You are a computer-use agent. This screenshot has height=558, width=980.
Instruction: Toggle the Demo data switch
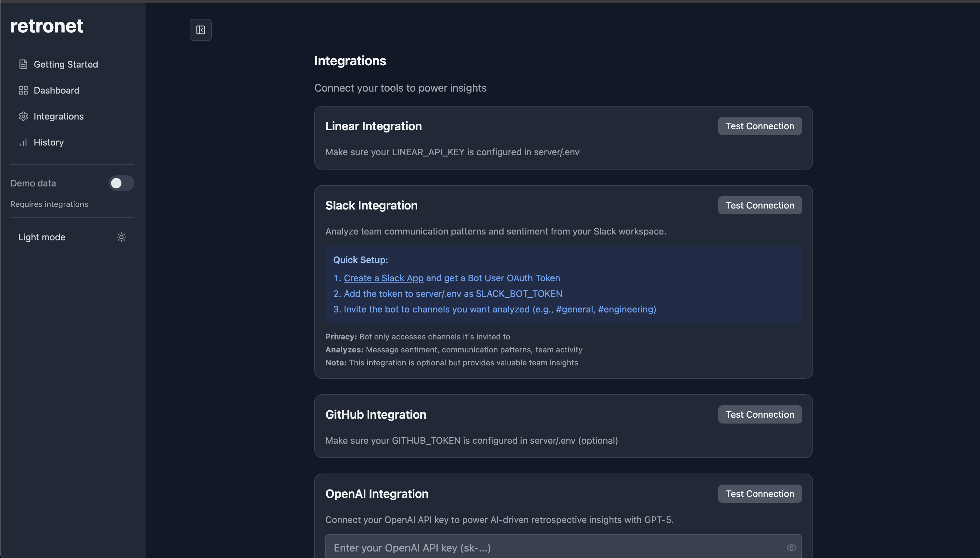coord(121,183)
